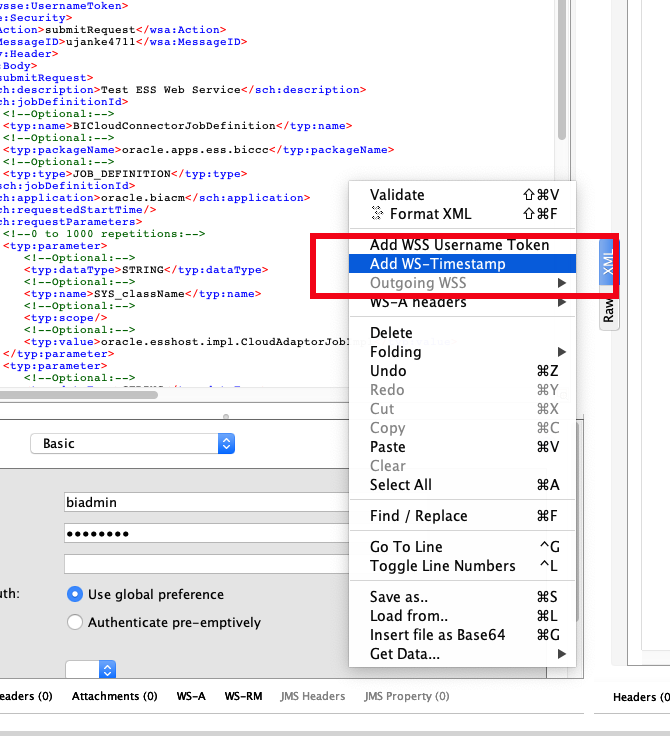Select Add WS-Timestamp menu item

(462, 264)
